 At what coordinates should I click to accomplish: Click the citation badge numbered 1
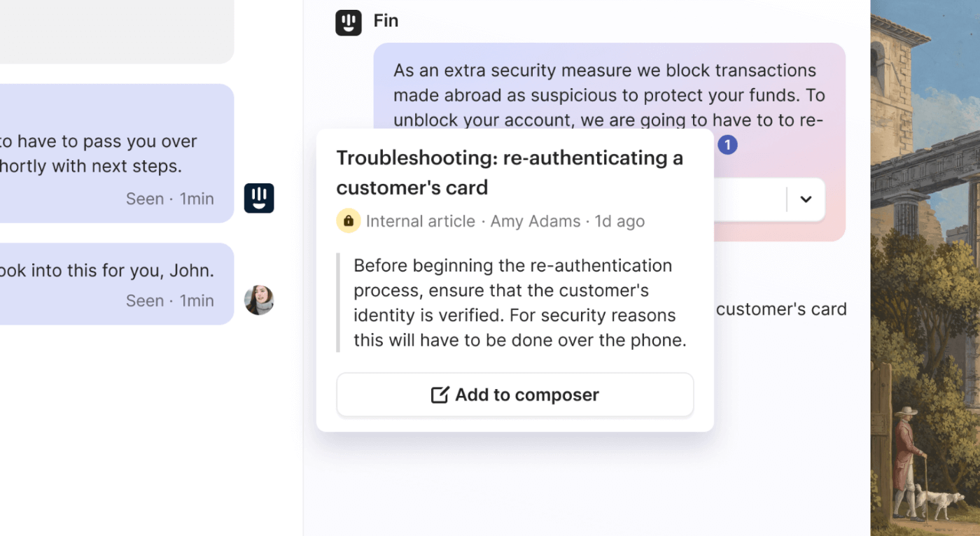[x=727, y=145]
